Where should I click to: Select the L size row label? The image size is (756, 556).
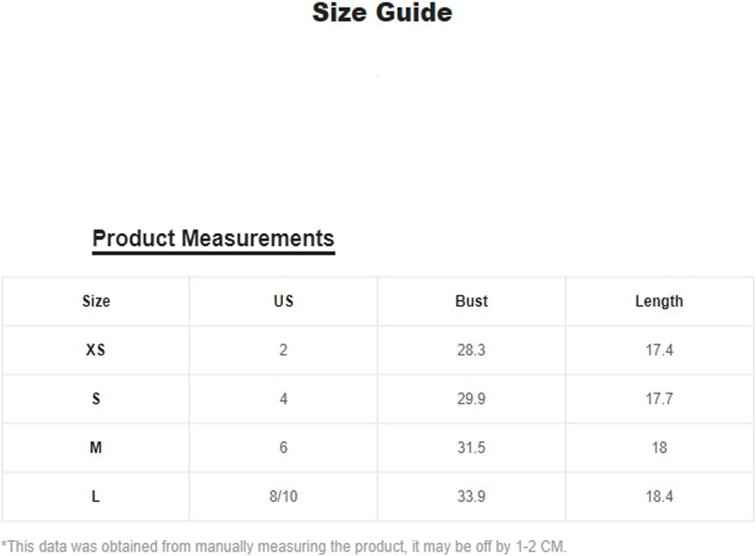[x=95, y=496]
